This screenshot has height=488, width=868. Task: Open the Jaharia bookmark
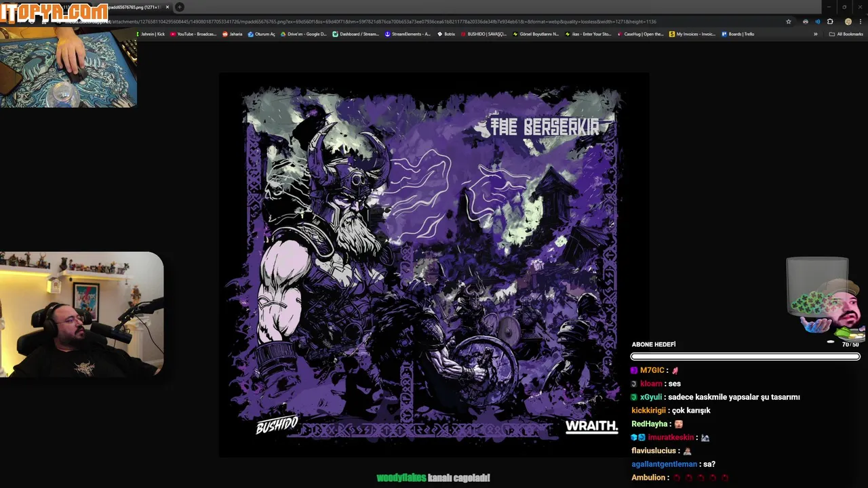pos(232,34)
